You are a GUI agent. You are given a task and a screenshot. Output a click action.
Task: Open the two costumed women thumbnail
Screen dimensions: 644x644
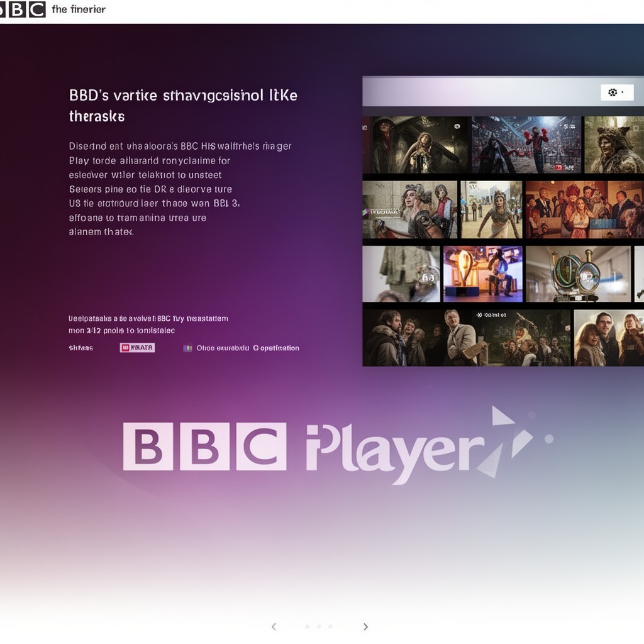click(x=410, y=209)
